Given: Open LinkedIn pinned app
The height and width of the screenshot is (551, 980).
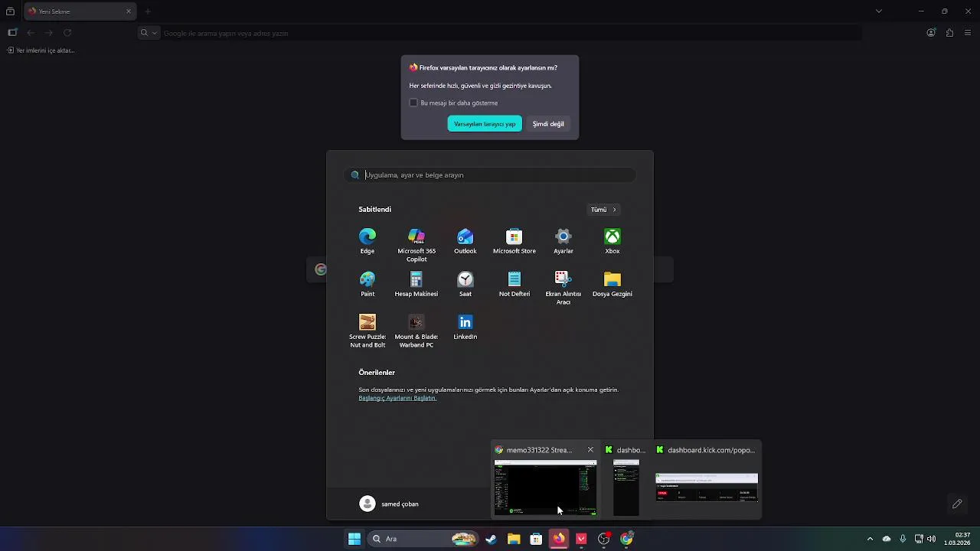Looking at the screenshot, I should pyautogui.click(x=465, y=327).
